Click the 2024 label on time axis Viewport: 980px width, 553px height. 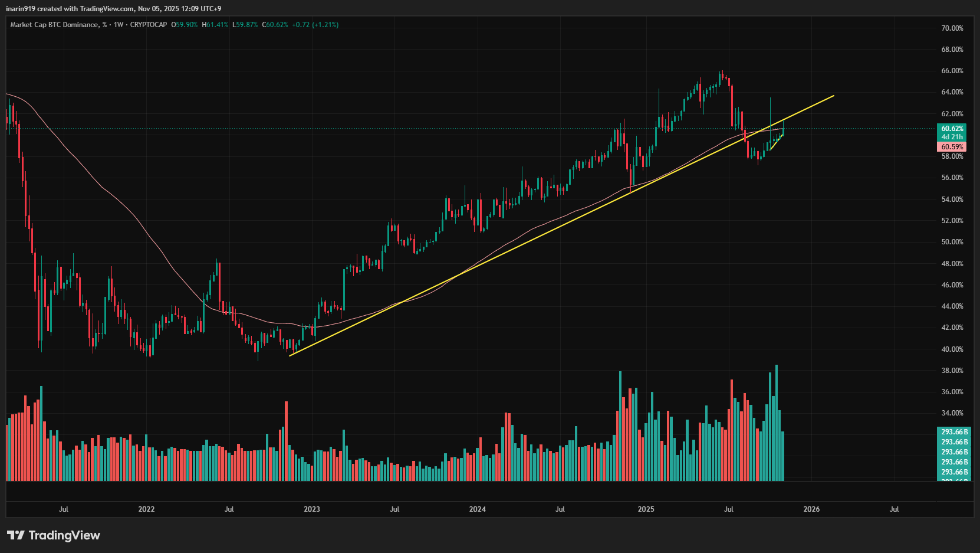[477, 509]
